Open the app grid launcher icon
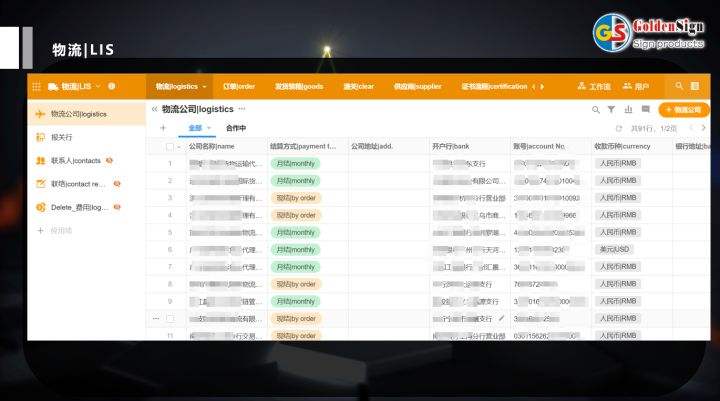This screenshot has width=720, height=401. [x=37, y=87]
